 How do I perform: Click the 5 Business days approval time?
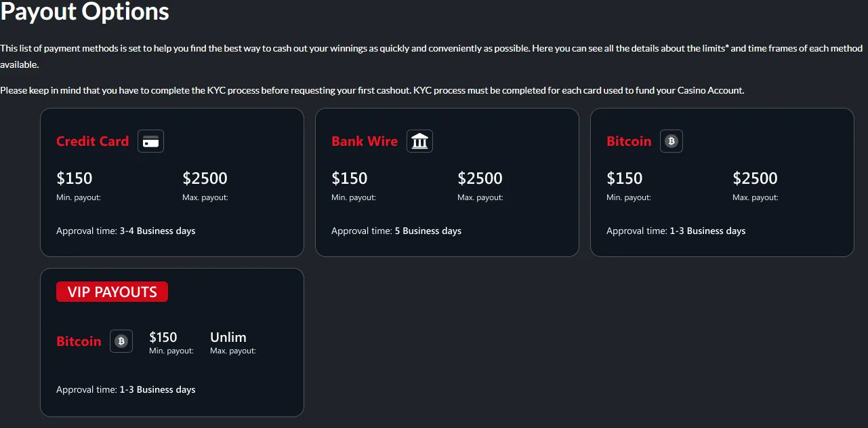428,231
